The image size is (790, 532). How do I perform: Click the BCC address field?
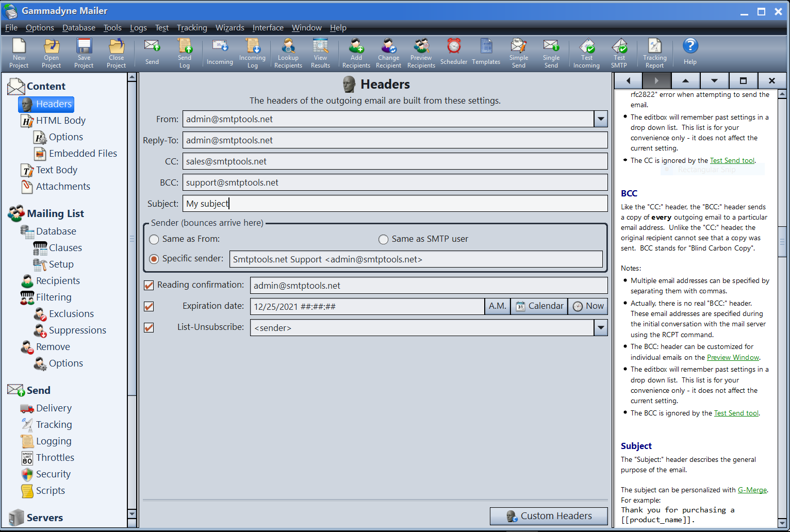tap(395, 182)
